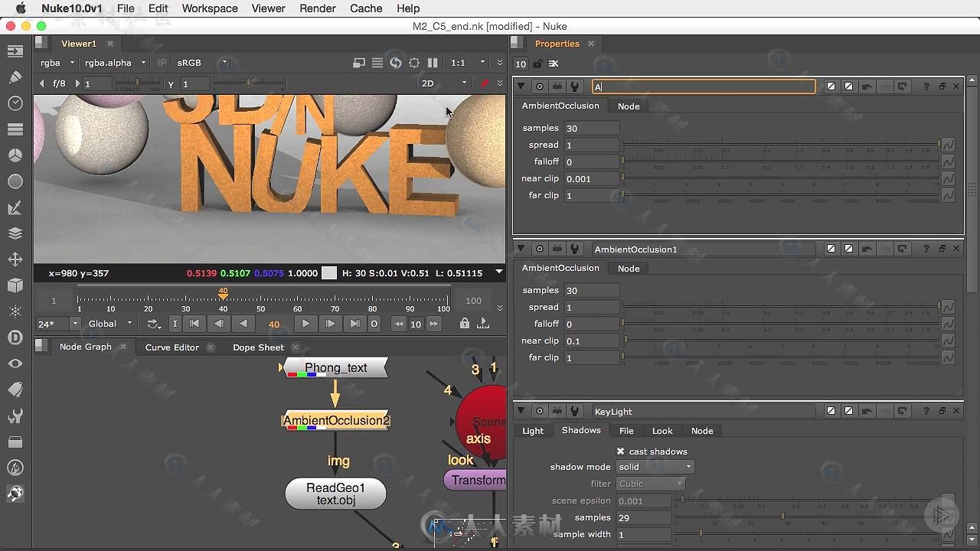Open the Color nodes menu (pie icon)
The width and height of the screenshot is (980, 551).
15,155
